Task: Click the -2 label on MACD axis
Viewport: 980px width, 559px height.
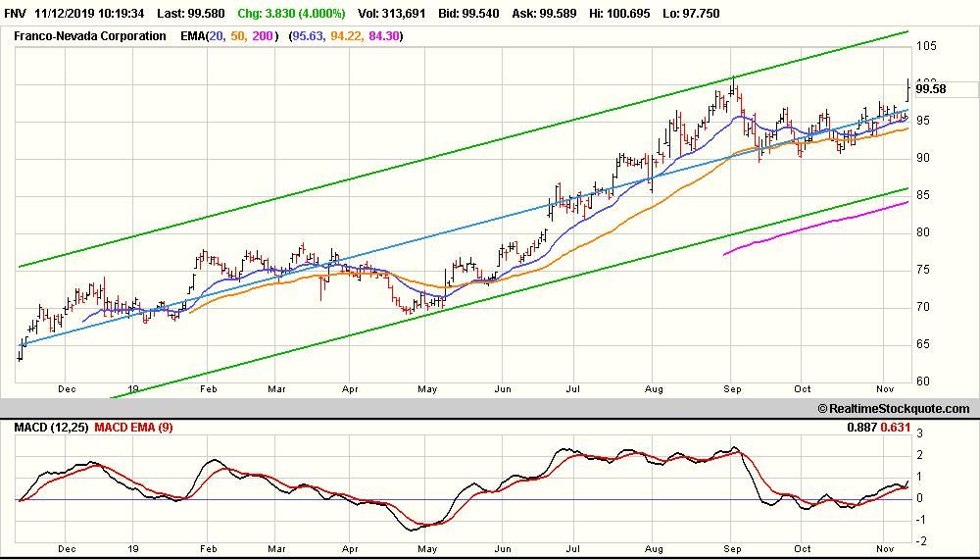Action: tap(920, 541)
